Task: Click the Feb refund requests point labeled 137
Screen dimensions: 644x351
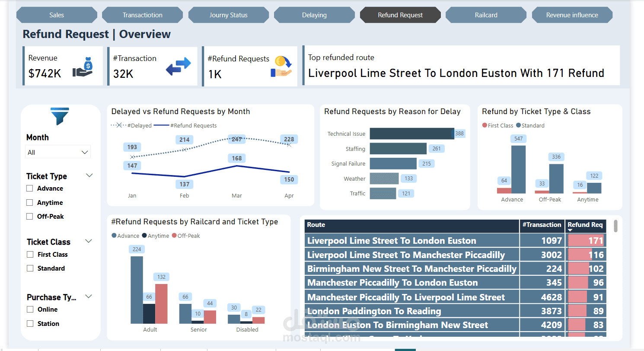Action: (x=185, y=176)
